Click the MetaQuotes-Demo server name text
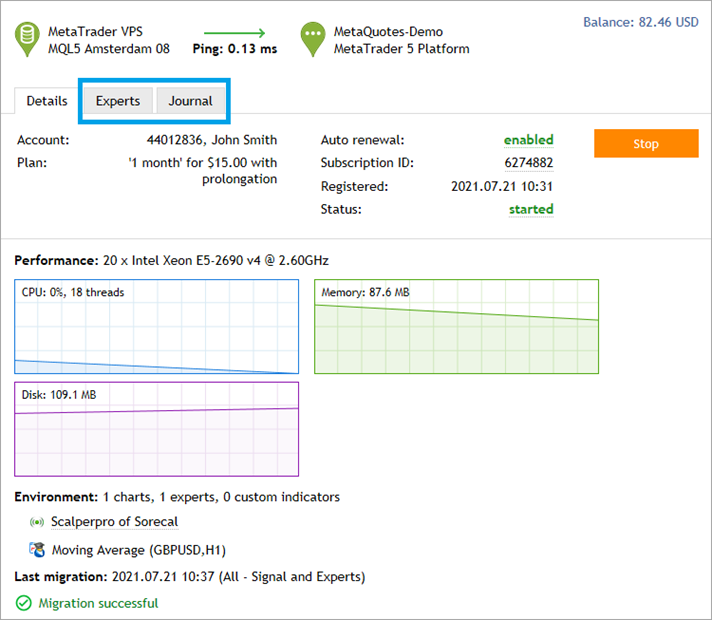 click(388, 31)
